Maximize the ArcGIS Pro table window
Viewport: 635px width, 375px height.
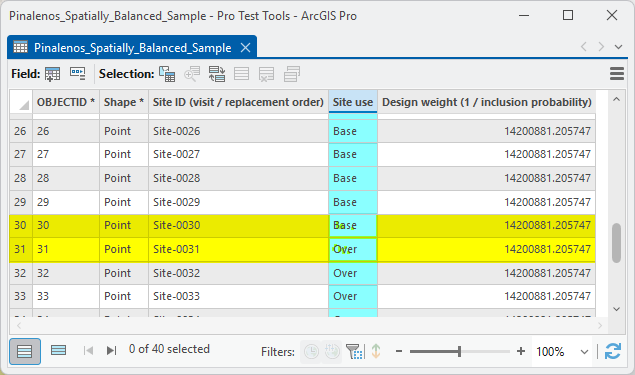(568, 15)
